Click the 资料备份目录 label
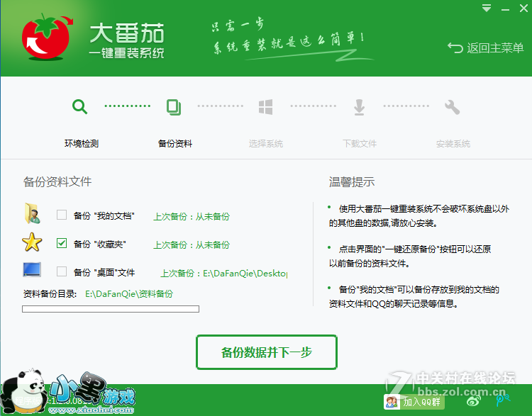Viewport: 532px width, 416px height. coord(50,293)
